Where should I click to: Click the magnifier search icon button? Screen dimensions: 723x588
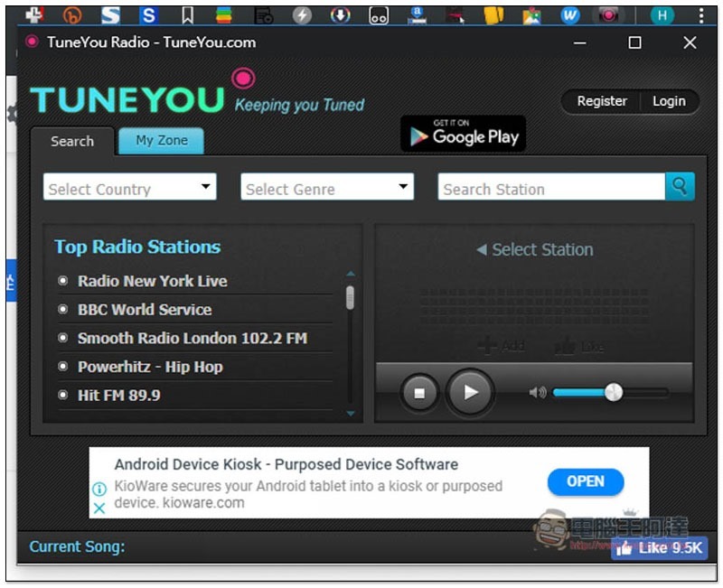click(680, 187)
